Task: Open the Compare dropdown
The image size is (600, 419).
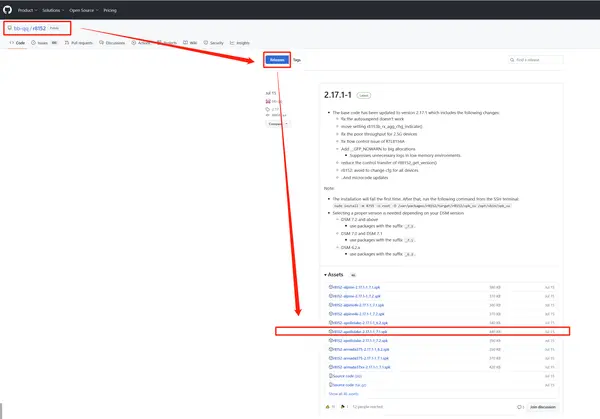Action: (277, 124)
